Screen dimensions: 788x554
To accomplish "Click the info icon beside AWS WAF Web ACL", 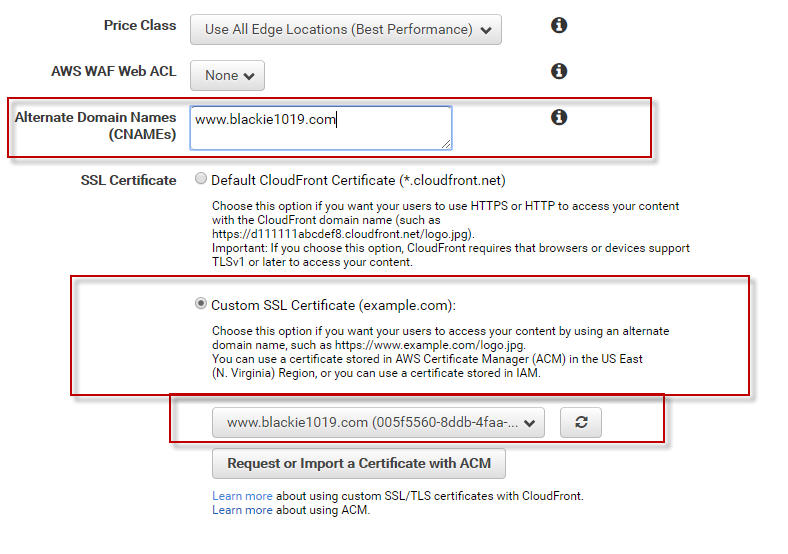I will (559, 71).
